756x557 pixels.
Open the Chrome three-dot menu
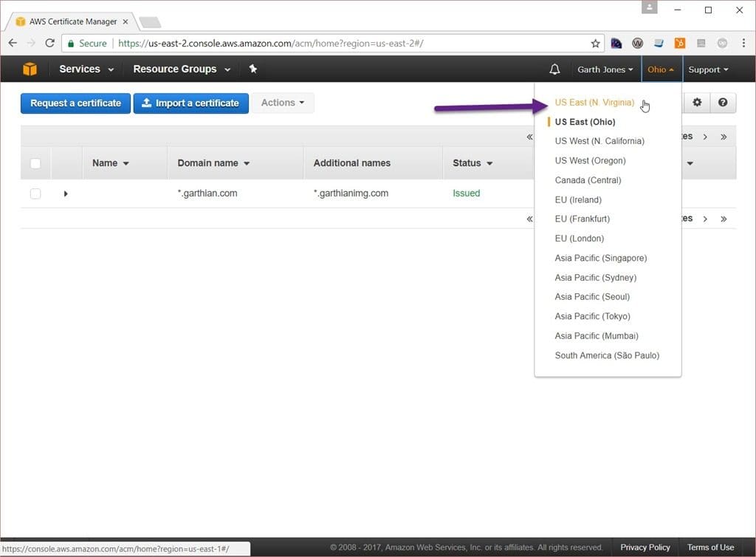click(x=743, y=43)
